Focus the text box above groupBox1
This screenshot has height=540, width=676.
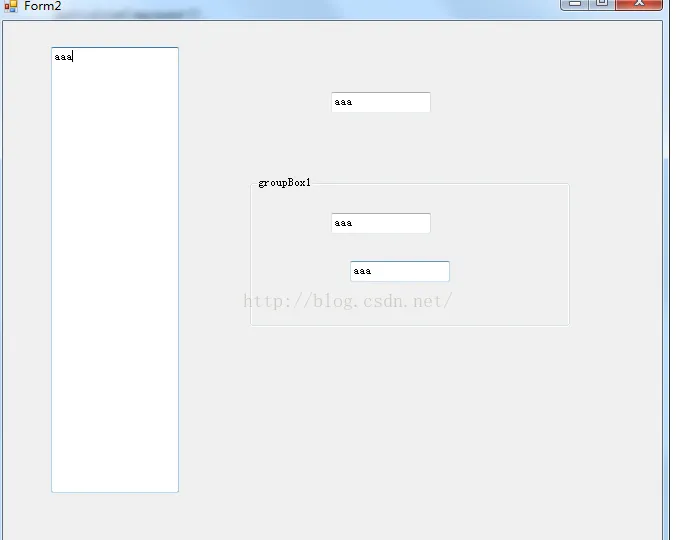click(x=381, y=102)
